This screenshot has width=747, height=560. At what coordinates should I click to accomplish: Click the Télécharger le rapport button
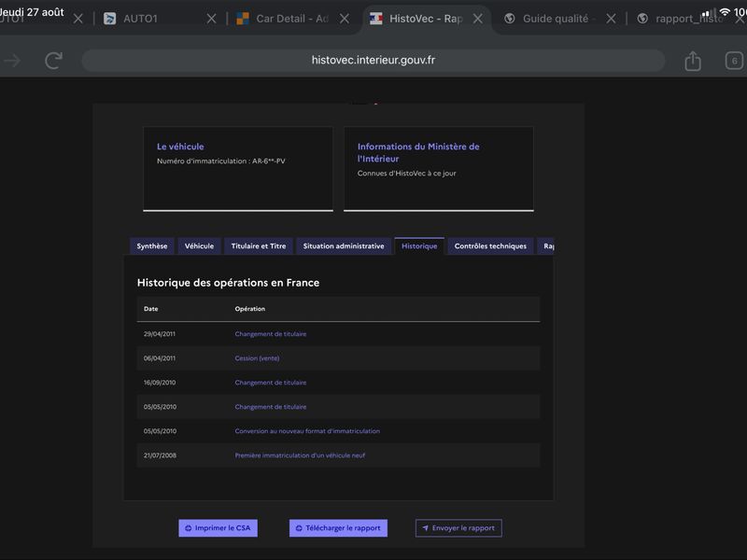338,528
